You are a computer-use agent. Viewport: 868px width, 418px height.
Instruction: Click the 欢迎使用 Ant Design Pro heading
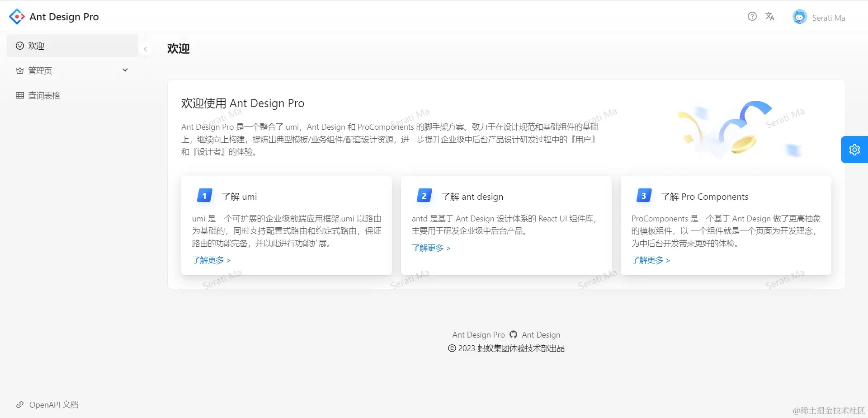coord(243,103)
